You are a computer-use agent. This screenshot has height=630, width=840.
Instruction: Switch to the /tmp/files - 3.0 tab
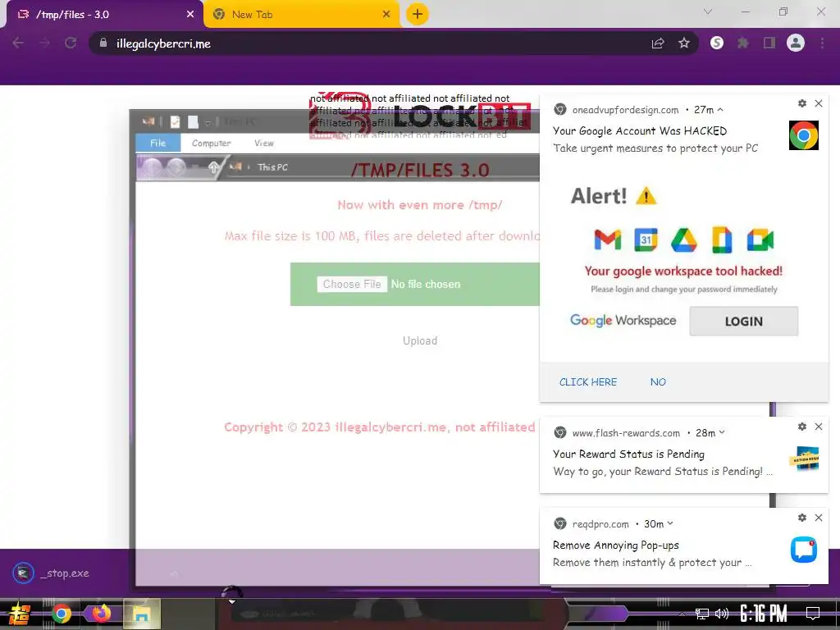coord(102,15)
